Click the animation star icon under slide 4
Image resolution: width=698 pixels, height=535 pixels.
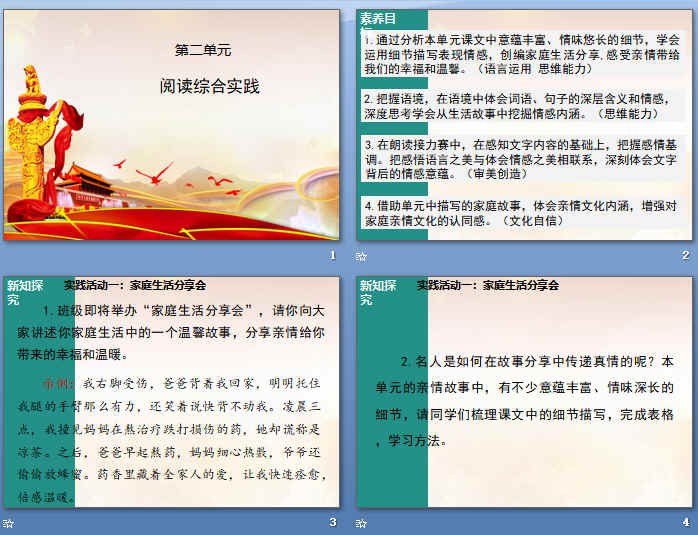362,523
